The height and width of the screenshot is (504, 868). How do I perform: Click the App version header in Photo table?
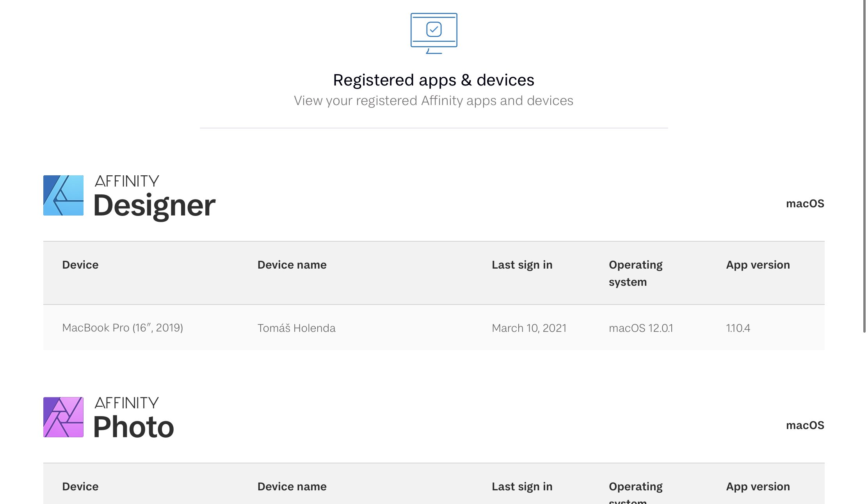tap(758, 486)
